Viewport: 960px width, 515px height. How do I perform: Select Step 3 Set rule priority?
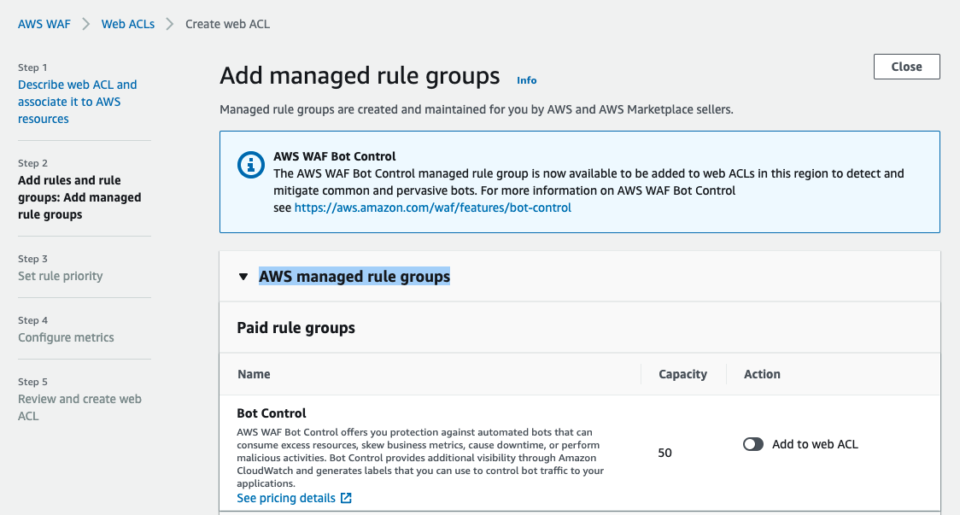tap(60, 276)
